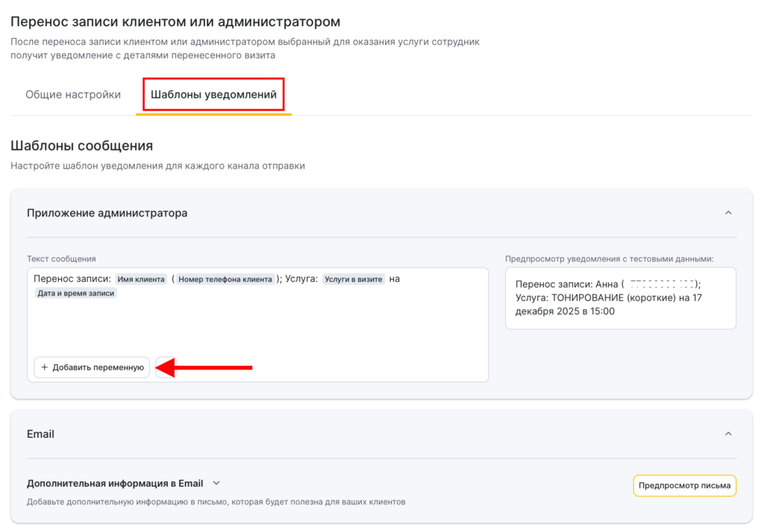Switch to the Общие настройки tab
Viewport: 764px width, 532px height.
pos(73,95)
